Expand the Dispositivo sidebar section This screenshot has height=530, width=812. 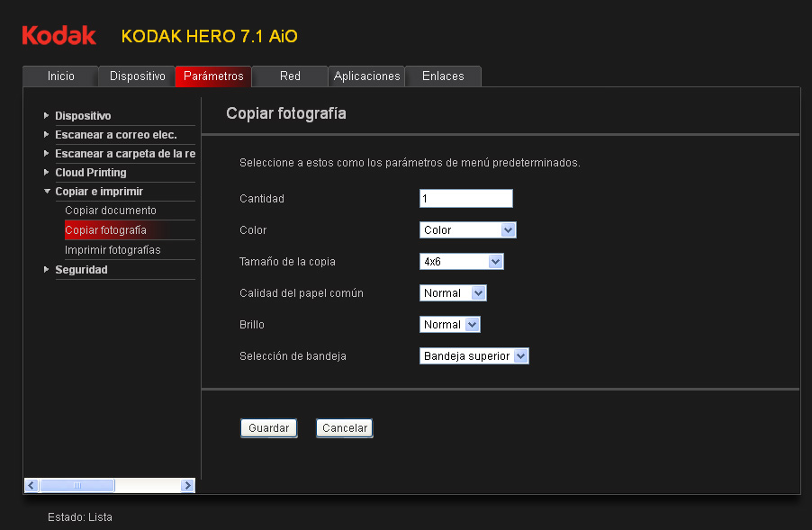pos(47,115)
